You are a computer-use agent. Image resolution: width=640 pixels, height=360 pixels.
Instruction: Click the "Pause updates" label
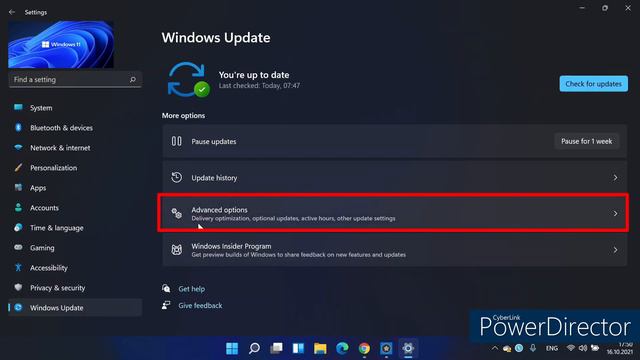click(214, 142)
